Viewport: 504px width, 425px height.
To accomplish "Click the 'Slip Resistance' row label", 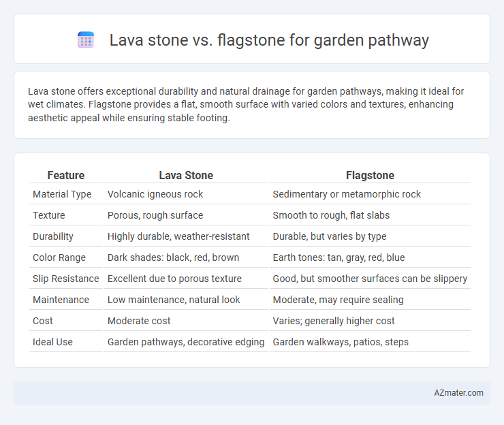I will point(66,279).
